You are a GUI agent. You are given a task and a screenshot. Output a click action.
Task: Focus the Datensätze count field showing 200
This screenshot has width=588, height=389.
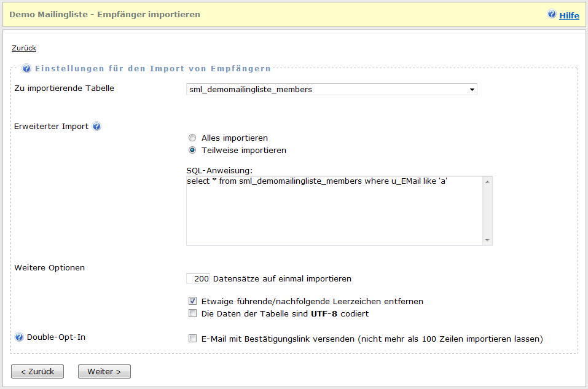(198, 278)
